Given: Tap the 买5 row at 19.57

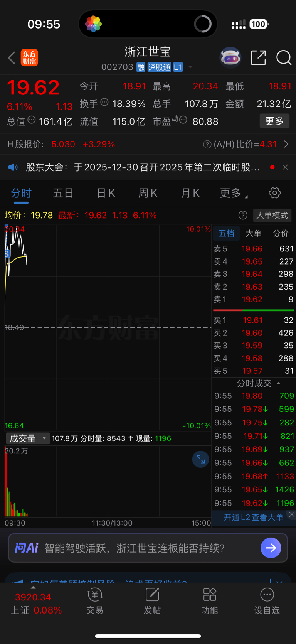Looking at the screenshot, I should (254, 371).
